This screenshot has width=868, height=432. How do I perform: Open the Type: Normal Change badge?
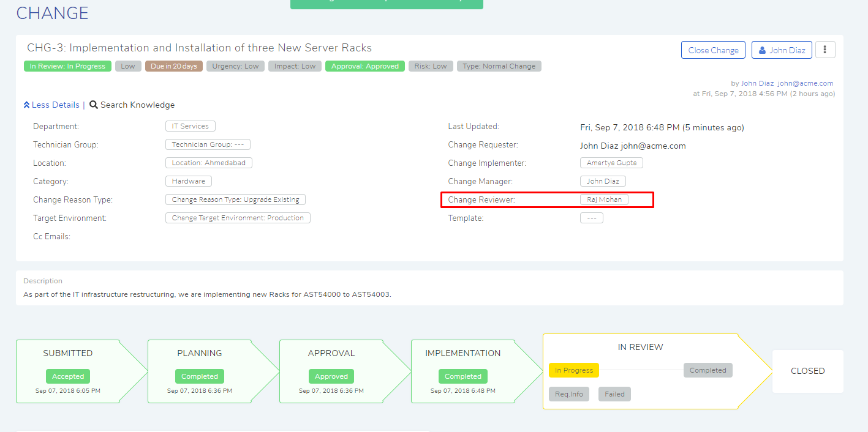click(x=499, y=66)
